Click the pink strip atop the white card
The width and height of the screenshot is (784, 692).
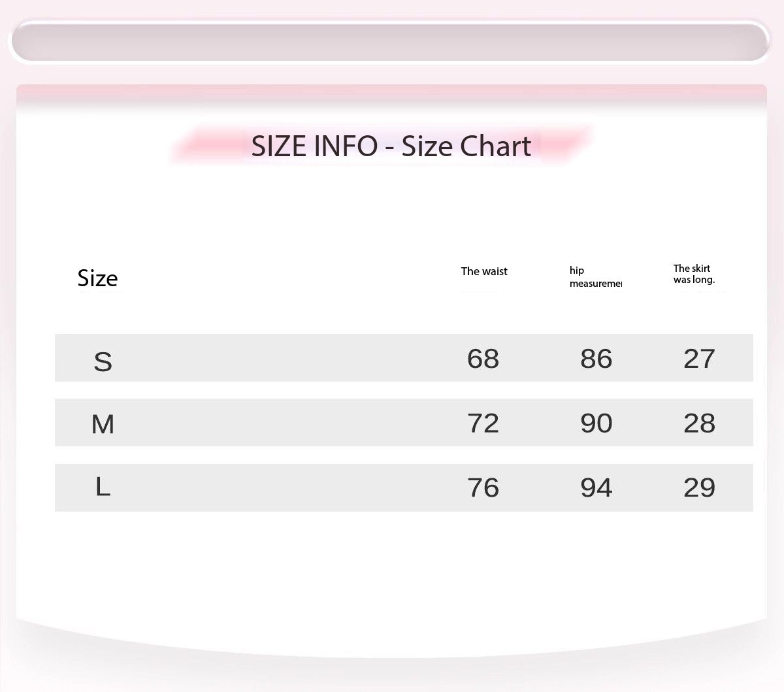pos(391,94)
